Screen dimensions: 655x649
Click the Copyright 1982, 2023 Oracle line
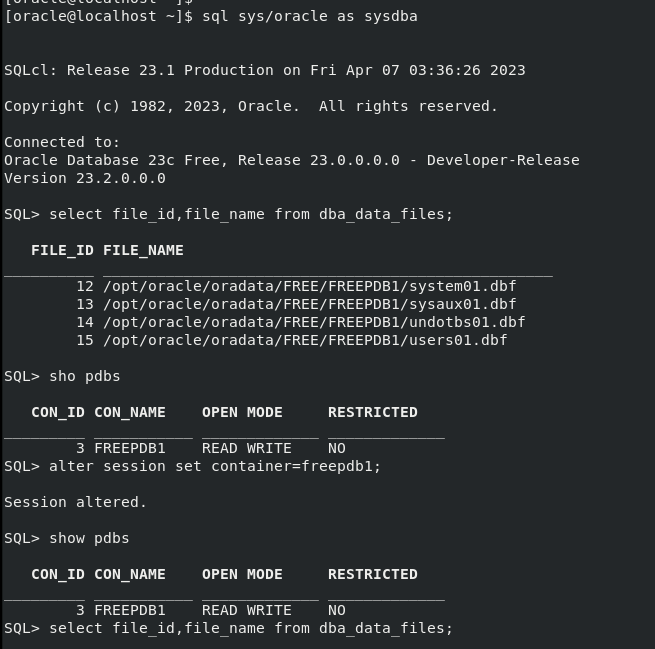coord(251,106)
